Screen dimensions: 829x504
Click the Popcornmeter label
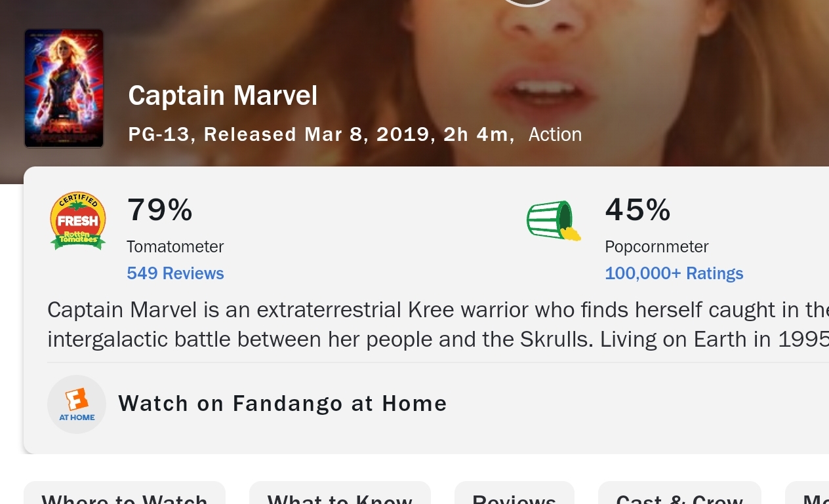tap(657, 247)
